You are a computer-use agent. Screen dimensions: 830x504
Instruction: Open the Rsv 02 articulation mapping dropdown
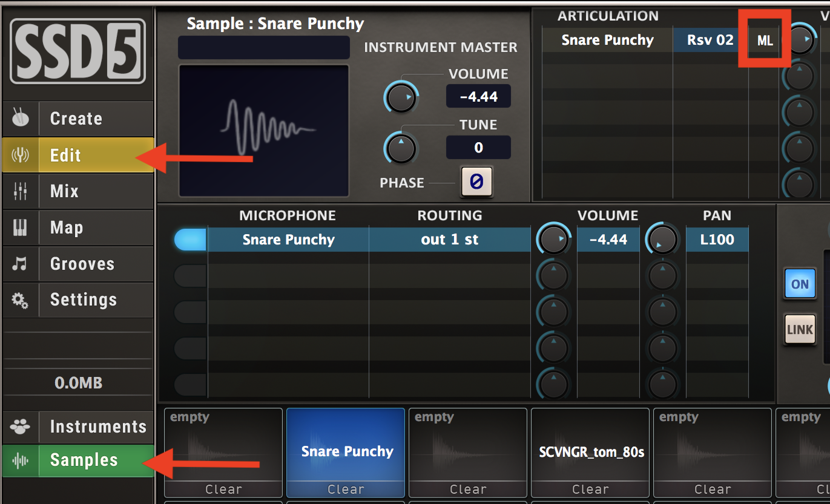710,40
